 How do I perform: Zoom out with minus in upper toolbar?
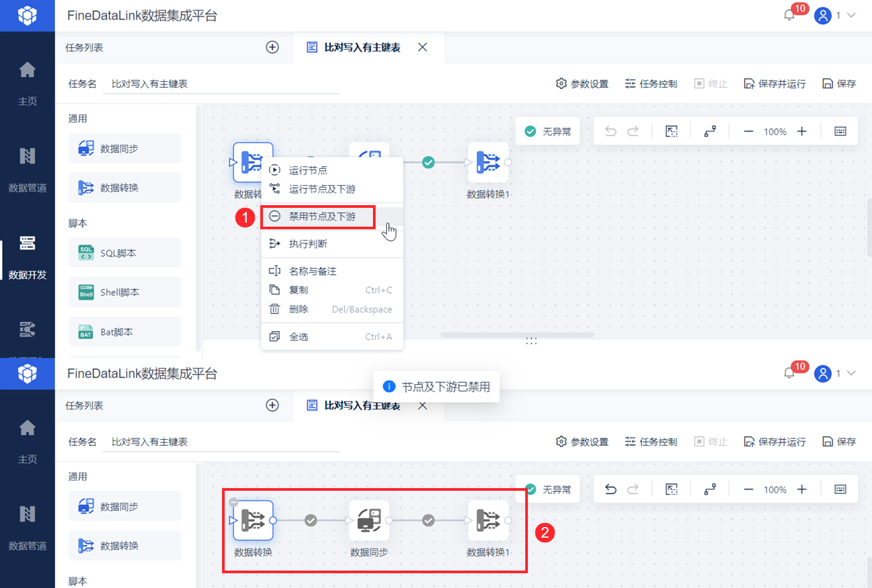pos(749,131)
